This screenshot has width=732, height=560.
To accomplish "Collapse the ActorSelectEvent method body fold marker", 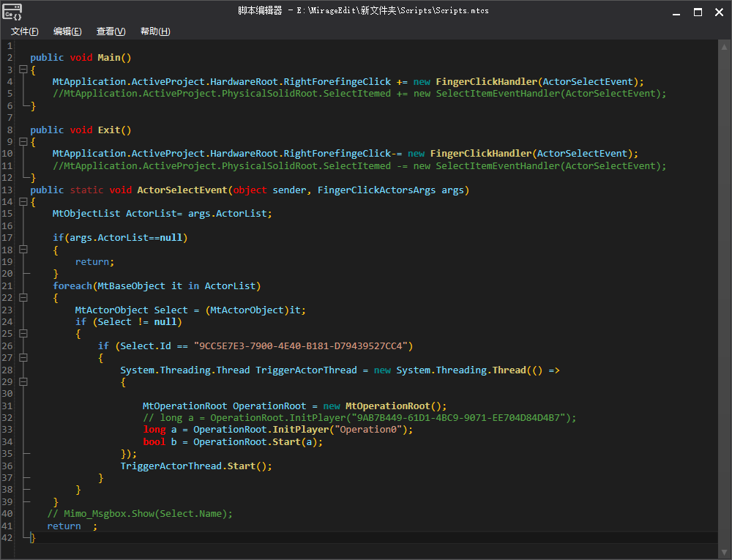I will (x=23, y=201).
